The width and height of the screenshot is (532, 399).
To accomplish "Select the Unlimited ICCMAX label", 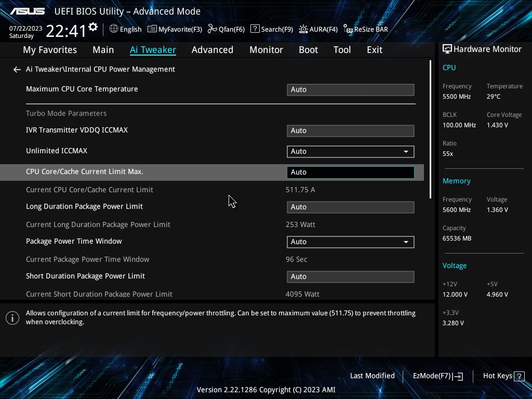I will 57,151.
